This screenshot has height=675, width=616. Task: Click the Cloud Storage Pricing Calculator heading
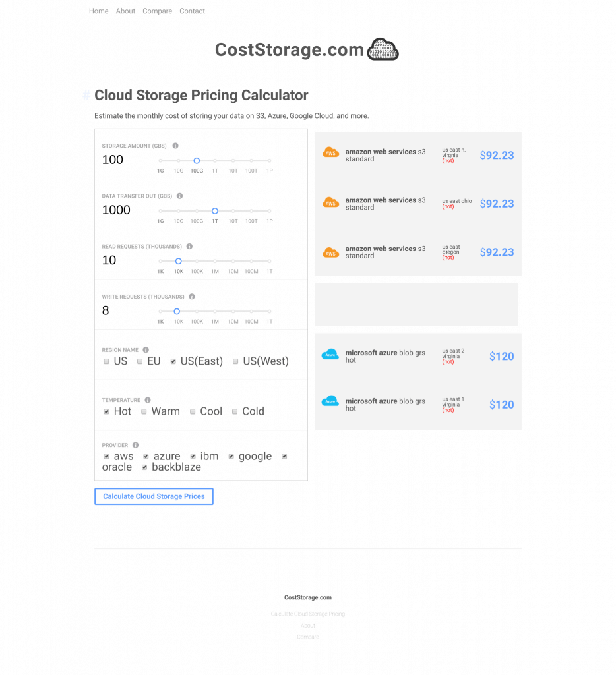[201, 95]
